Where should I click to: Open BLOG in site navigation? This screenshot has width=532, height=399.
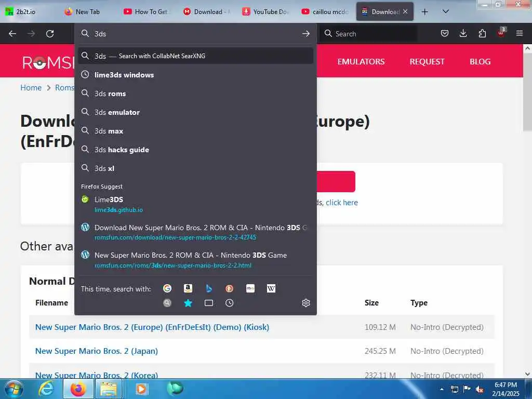(x=480, y=61)
